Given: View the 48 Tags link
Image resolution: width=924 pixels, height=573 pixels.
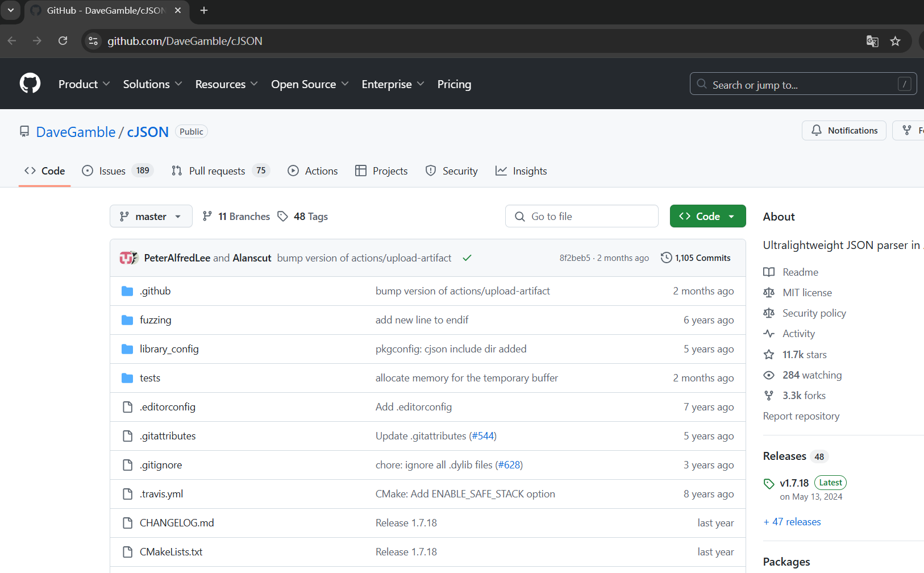Looking at the screenshot, I should pos(302,216).
